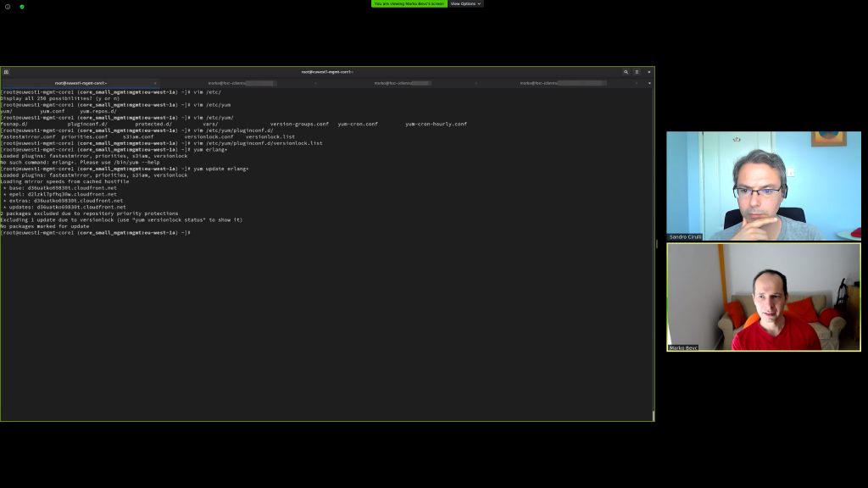Image resolution: width=868 pixels, height=488 pixels.
Task: Click Sandro Cirulli's video thumbnail
Action: pos(764,186)
